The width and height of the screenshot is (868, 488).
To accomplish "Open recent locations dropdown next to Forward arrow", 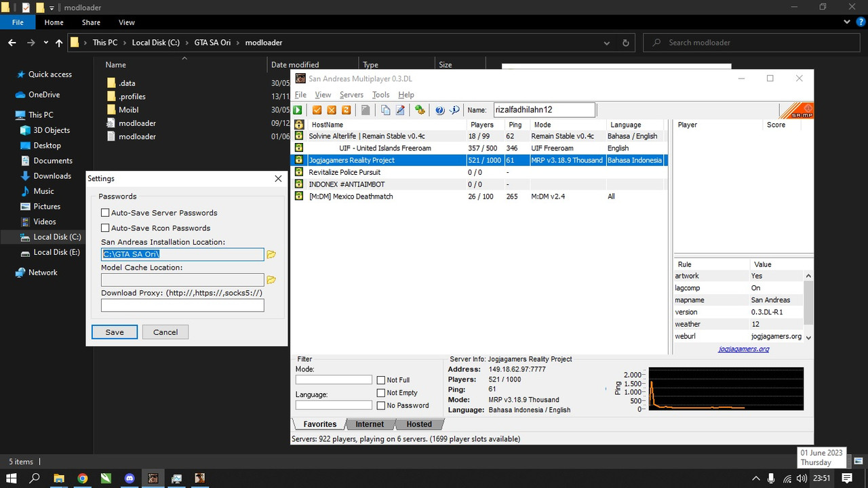I will (46, 42).
